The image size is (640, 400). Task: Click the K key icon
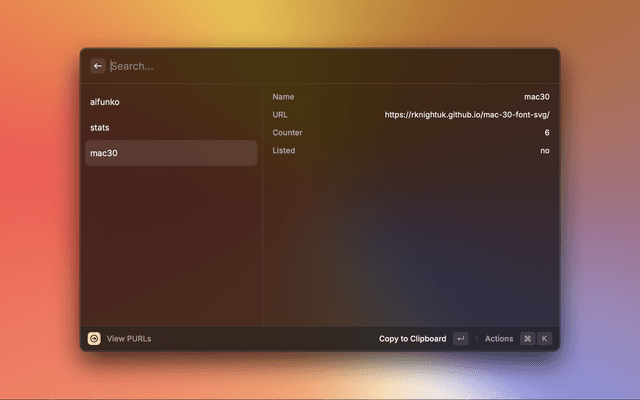tap(544, 339)
